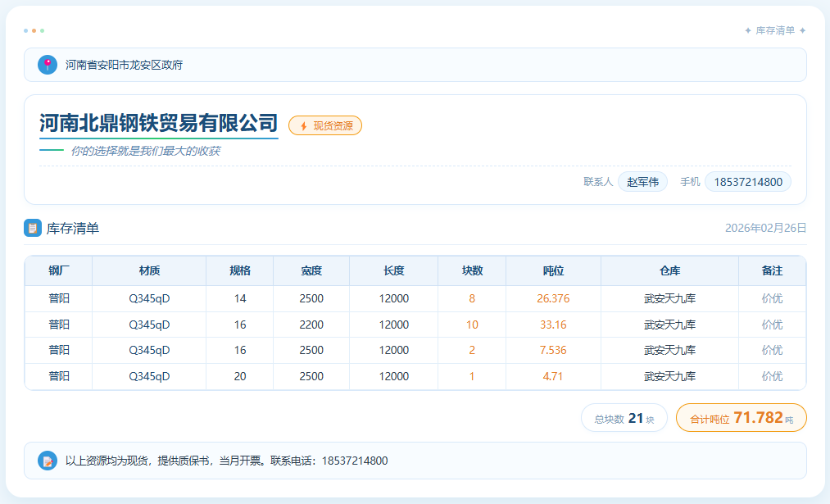Click the 合计吨位 71.782 total badge
The height and width of the screenshot is (504, 830).
coord(741,418)
